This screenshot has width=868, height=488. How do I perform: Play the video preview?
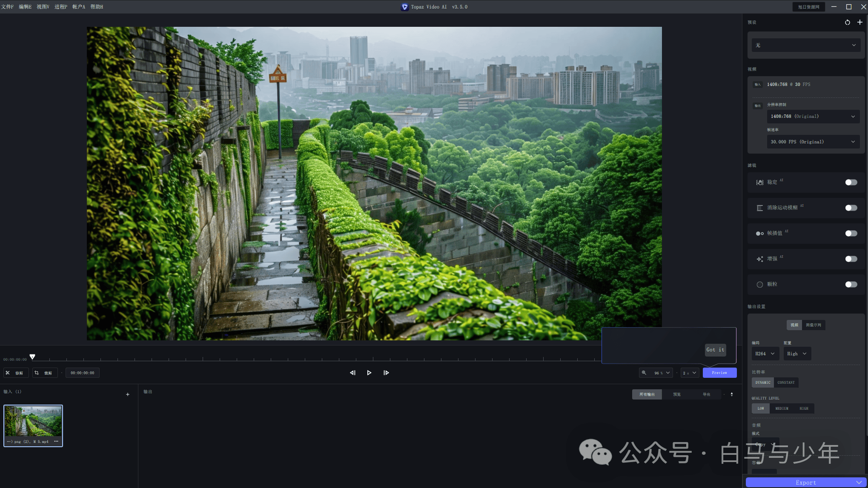[369, 373]
